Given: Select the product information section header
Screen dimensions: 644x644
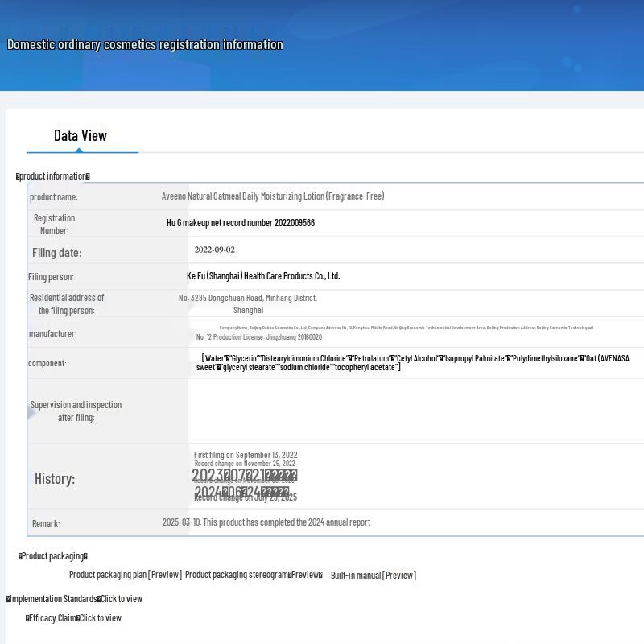Looking at the screenshot, I should (53, 176).
